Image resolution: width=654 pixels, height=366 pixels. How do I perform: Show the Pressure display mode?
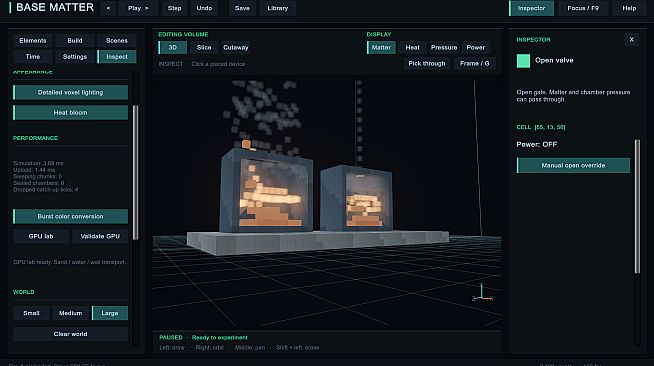[x=444, y=48]
